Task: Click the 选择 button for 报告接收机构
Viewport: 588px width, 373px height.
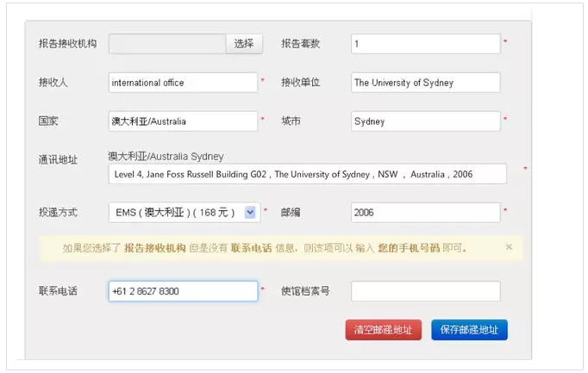Action: click(x=244, y=43)
